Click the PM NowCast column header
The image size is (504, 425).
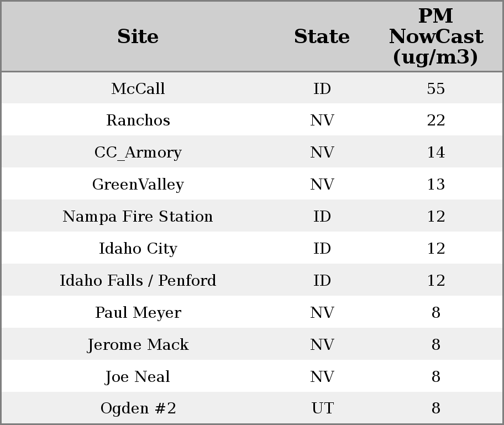pos(435,36)
